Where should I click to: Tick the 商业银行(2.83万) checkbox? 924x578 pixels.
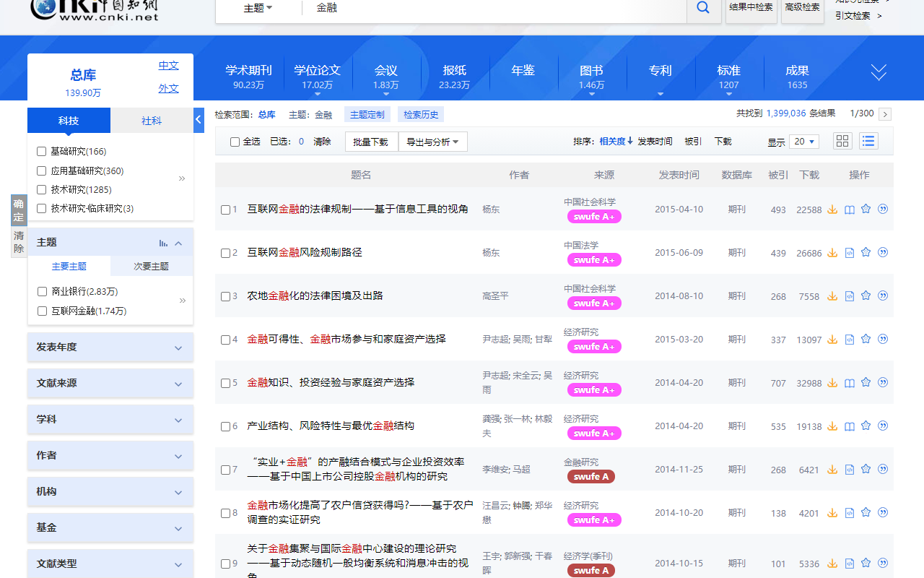click(x=42, y=292)
